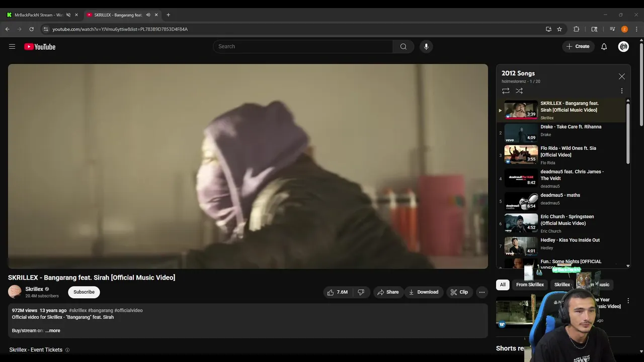Open the media control icon in toolbar

(612, 29)
